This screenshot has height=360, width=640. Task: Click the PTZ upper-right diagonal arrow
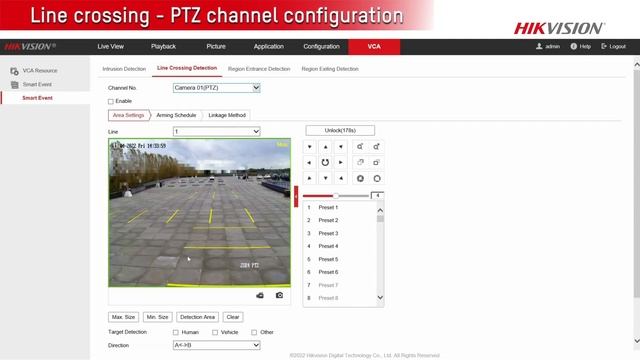(x=341, y=147)
